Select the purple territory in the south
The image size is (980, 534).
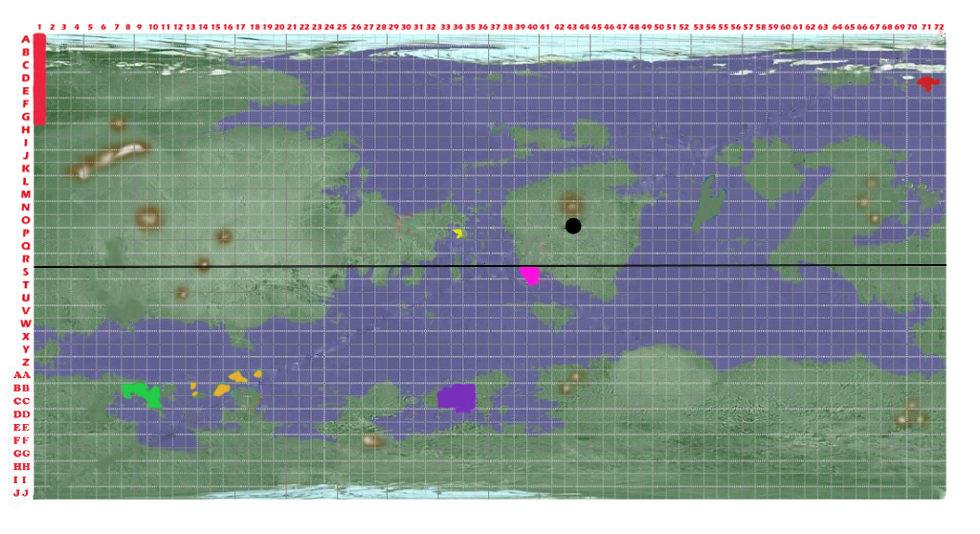click(457, 397)
